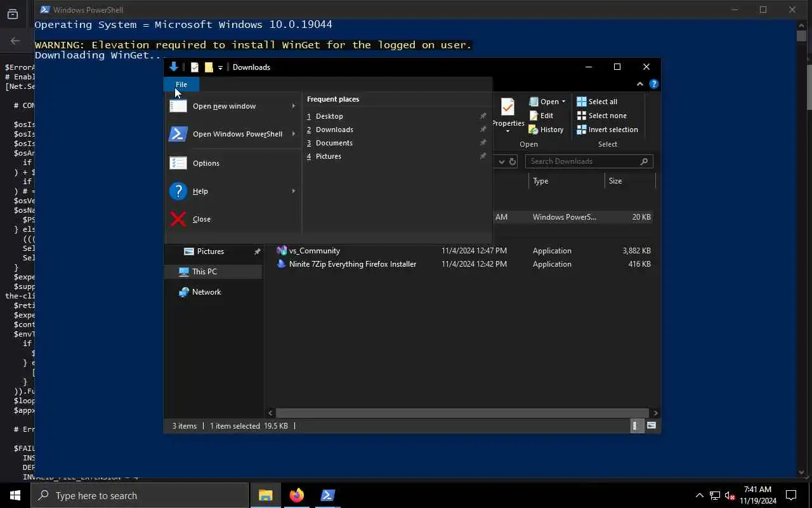Unpin Desktop from Frequent places
The height and width of the screenshot is (508, 812).
pyautogui.click(x=483, y=116)
